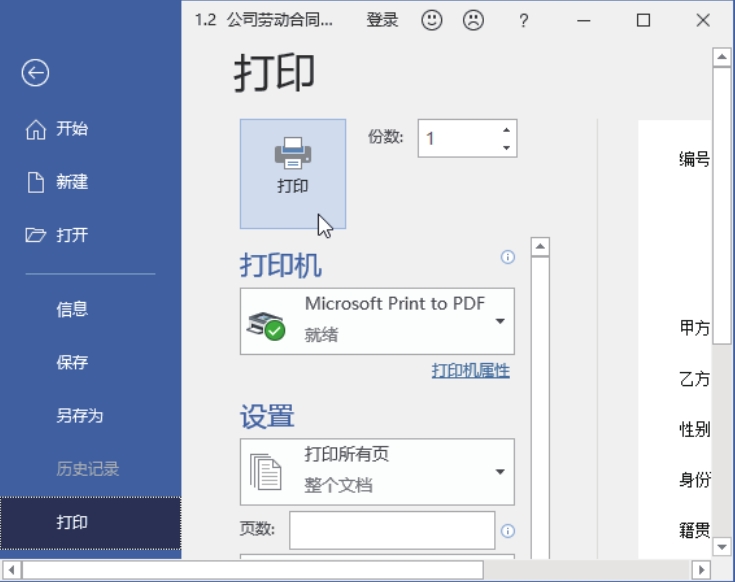Open the Microsoft Print to PDF dropdown
Image resolution: width=735 pixels, height=582 pixels.
377,321
